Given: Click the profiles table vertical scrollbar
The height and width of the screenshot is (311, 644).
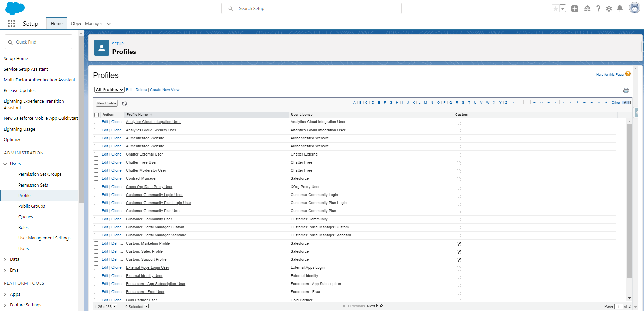Looking at the screenshot, I should point(629,201).
